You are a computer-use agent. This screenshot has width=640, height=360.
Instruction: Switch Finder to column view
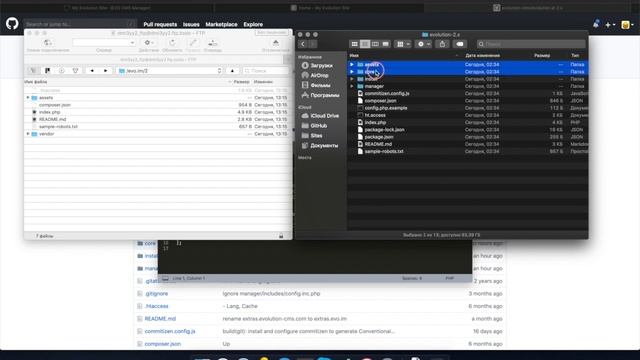click(x=375, y=44)
